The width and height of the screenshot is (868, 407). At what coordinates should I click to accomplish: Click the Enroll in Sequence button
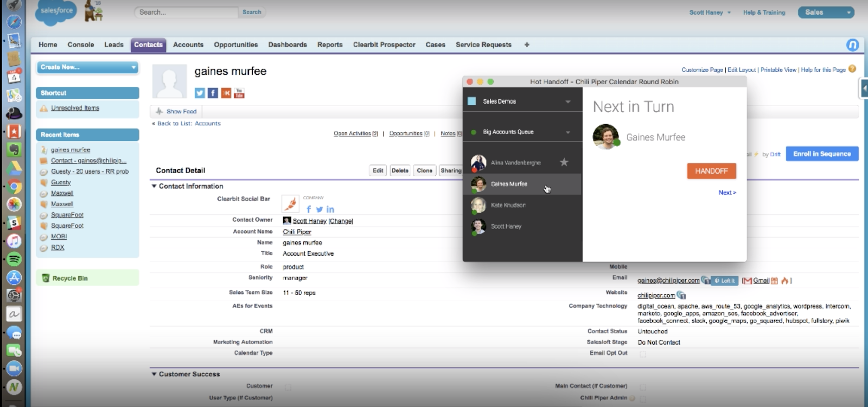[822, 154]
